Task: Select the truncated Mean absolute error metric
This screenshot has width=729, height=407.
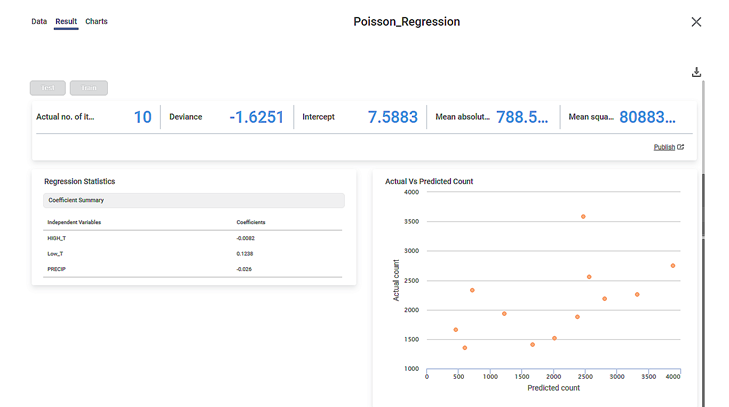Action: pyautogui.click(x=490, y=117)
